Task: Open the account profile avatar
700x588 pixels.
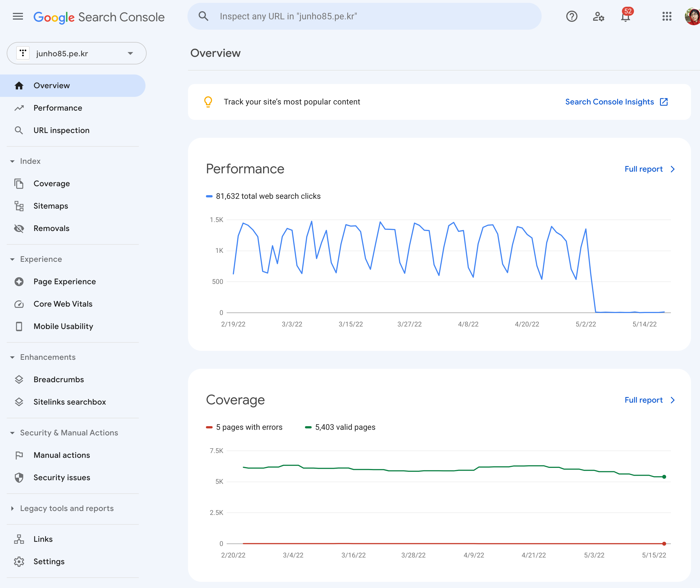Action: point(692,16)
